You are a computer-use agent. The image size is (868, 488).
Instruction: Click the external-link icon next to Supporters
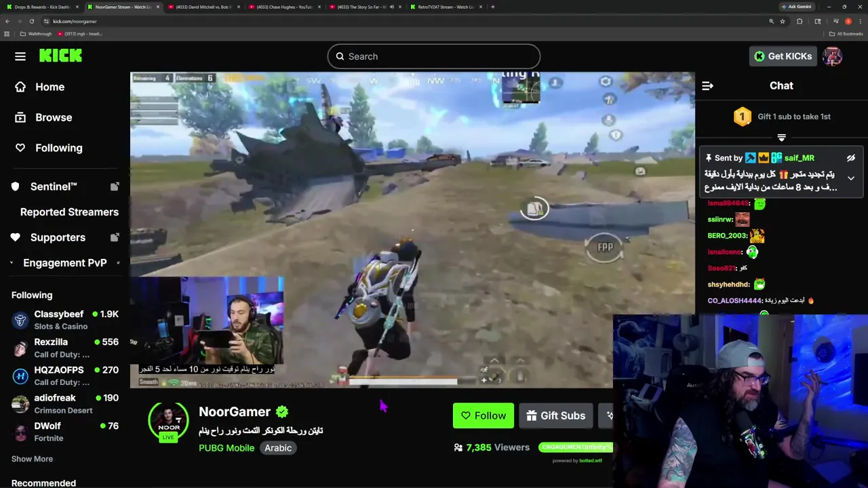[x=115, y=237]
